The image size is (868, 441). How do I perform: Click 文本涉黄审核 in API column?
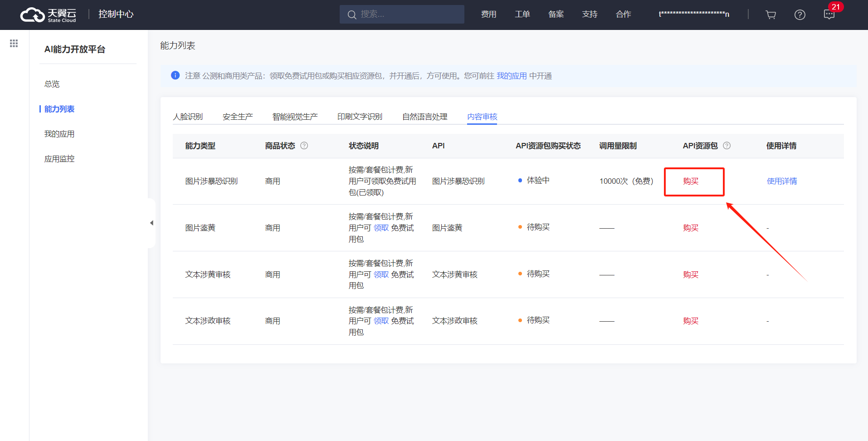coord(455,274)
